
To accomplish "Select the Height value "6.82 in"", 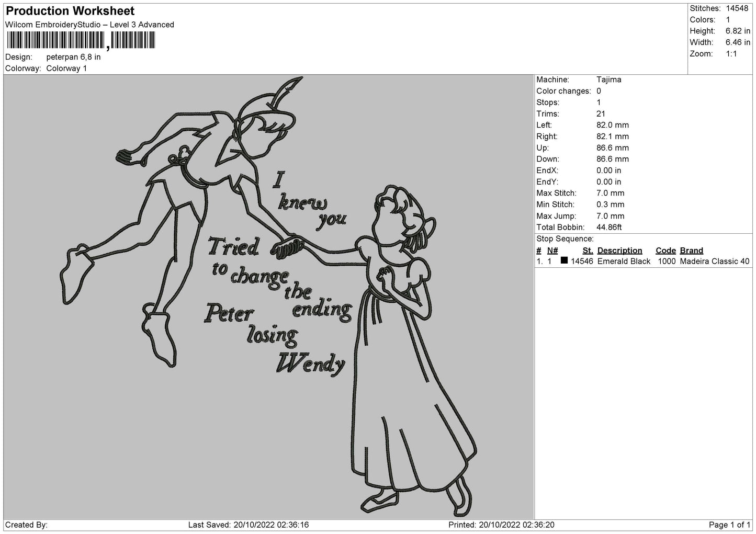I will point(738,31).
